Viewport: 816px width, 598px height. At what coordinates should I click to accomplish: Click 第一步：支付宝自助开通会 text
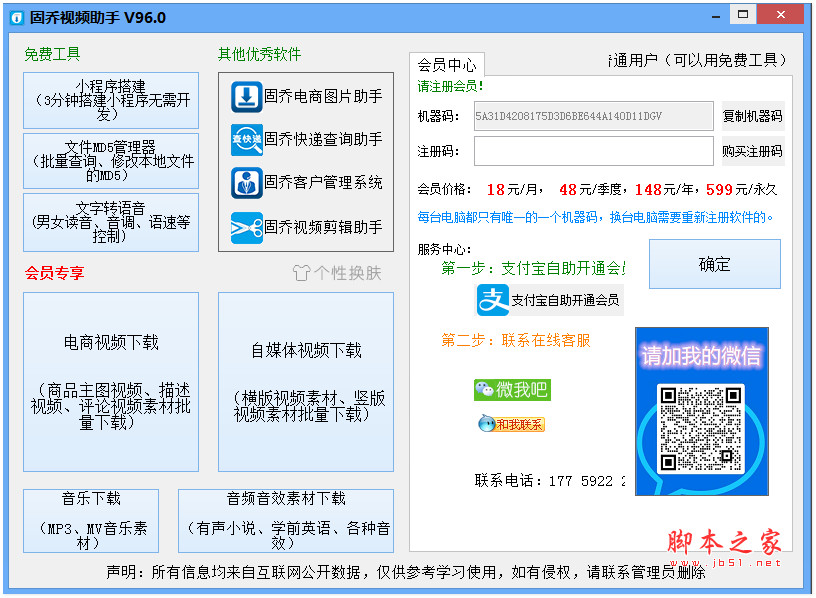click(533, 269)
